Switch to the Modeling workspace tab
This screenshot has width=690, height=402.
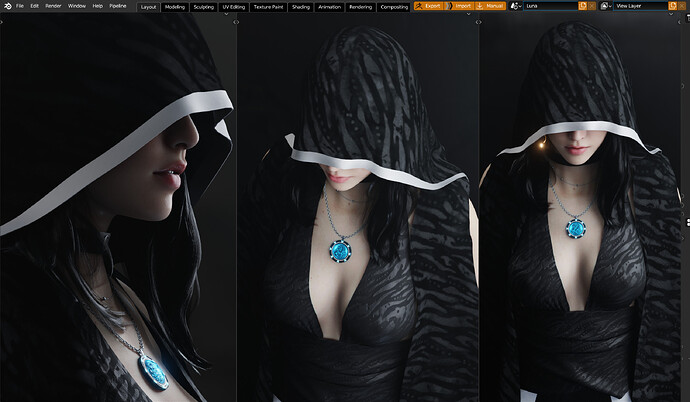click(175, 7)
